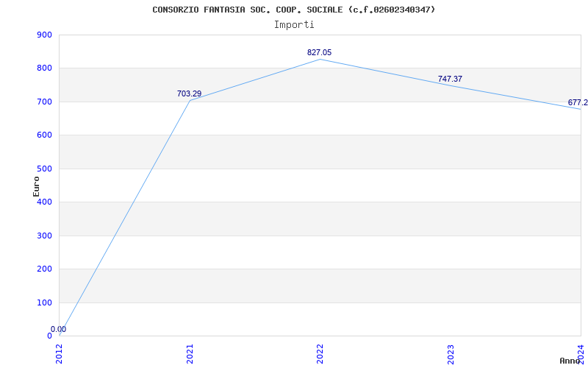Click the 700 y-axis tick label

click(44, 102)
